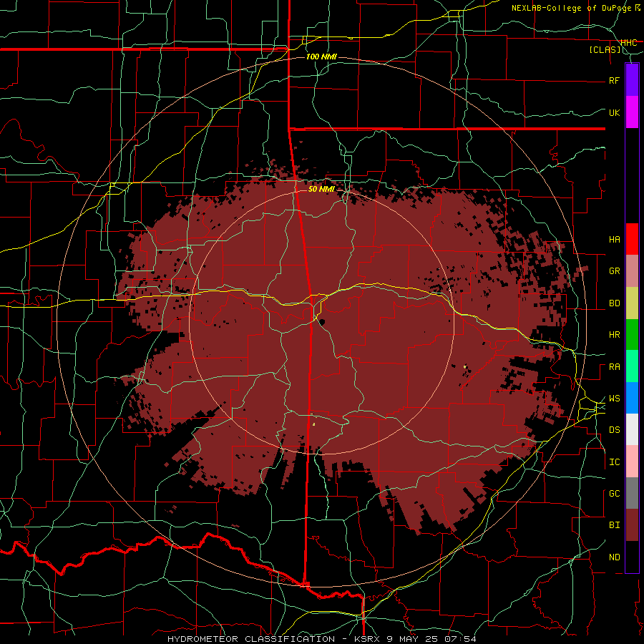Click the IC legend label
644x644 pixels.
pos(614,462)
